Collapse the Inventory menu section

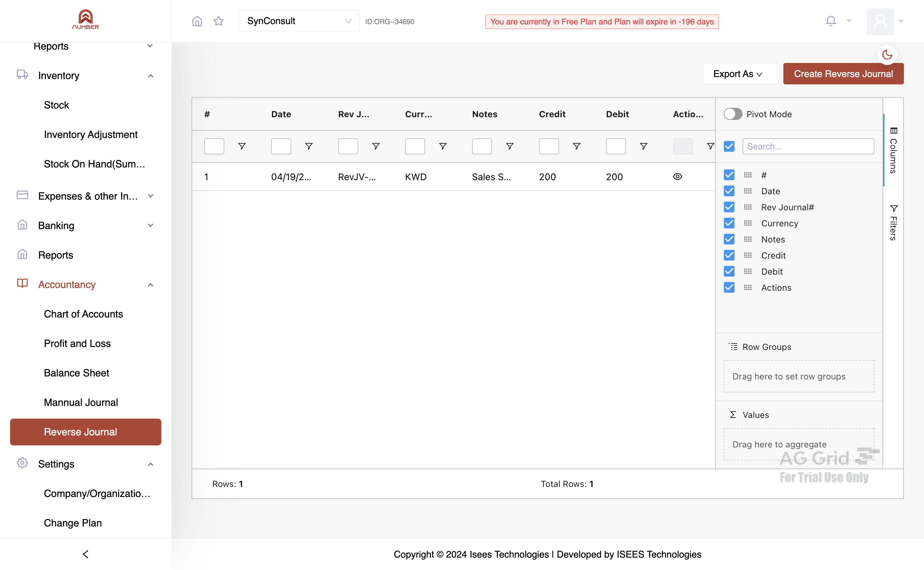[x=150, y=76]
